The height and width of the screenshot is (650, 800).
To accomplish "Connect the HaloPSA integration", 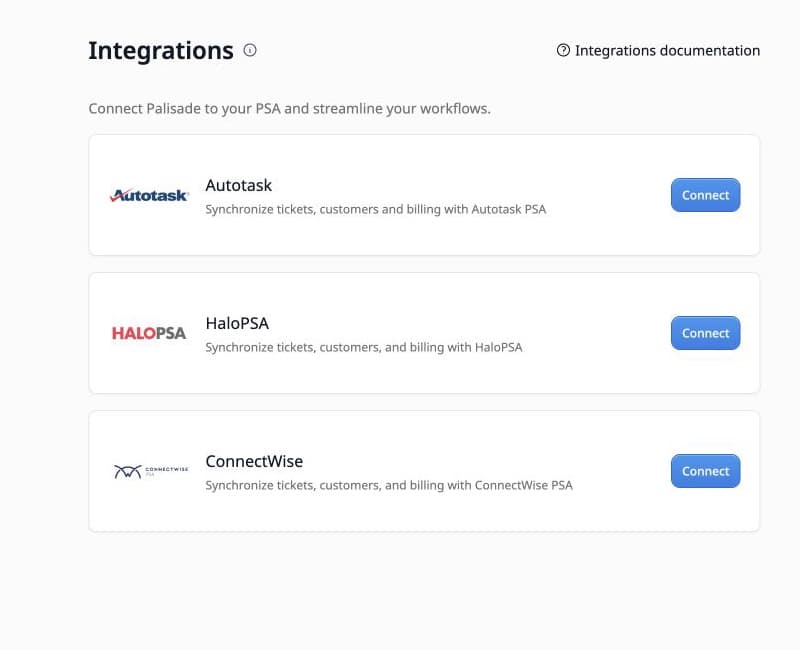I will [706, 333].
